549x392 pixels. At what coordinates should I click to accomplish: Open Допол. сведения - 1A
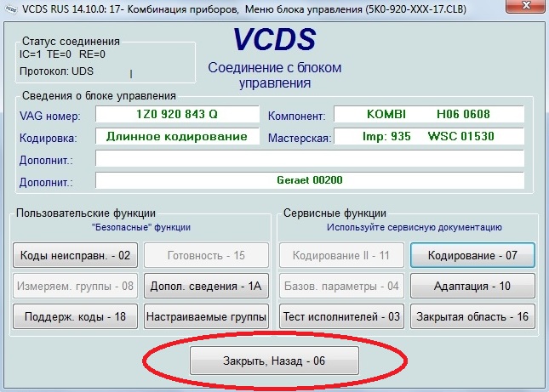point(206,286)
